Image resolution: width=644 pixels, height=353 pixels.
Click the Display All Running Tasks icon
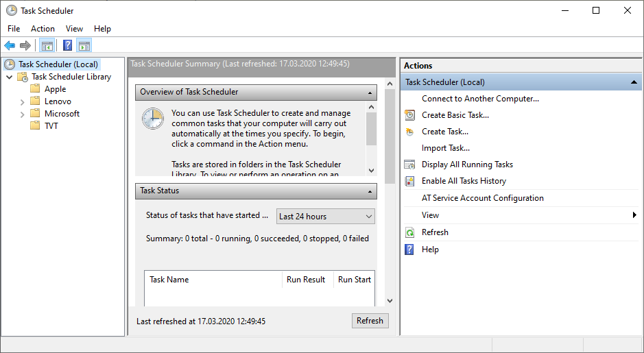tap(409, 165)
